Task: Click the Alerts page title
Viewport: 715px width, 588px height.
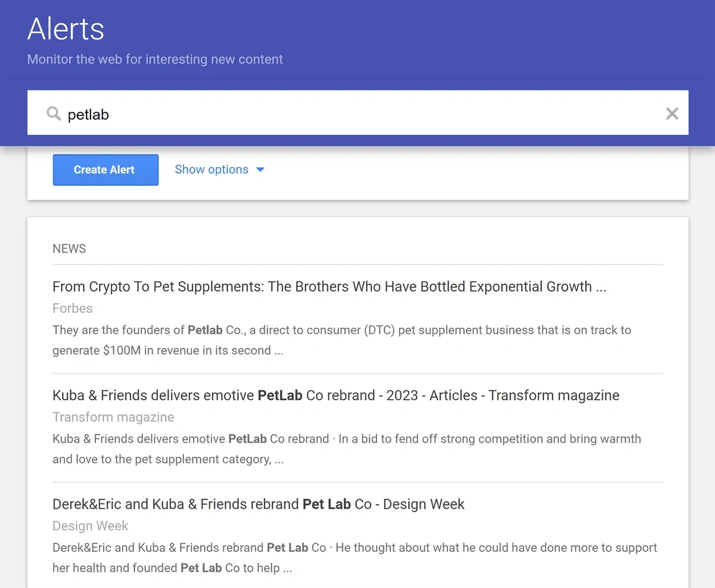Action: [66, 29]
